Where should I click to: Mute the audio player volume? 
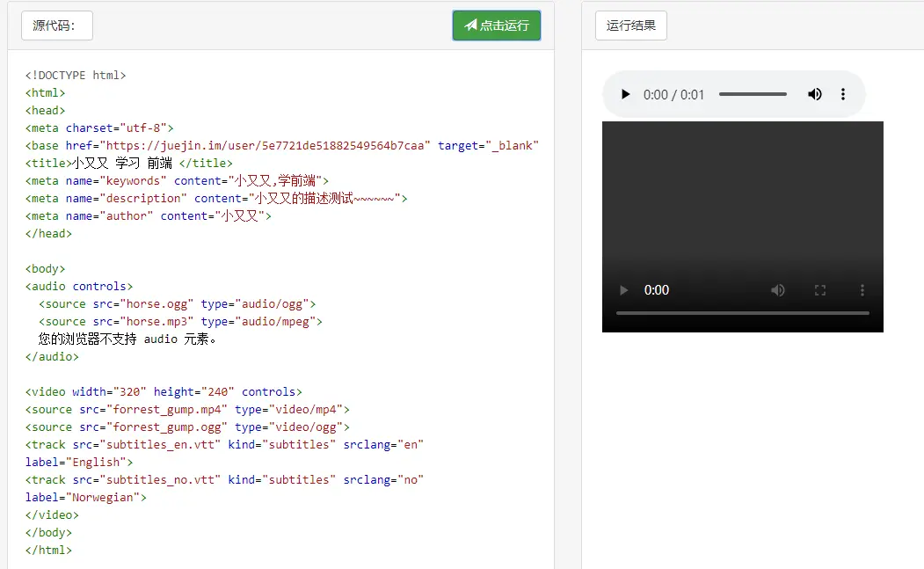pos(814,94)
